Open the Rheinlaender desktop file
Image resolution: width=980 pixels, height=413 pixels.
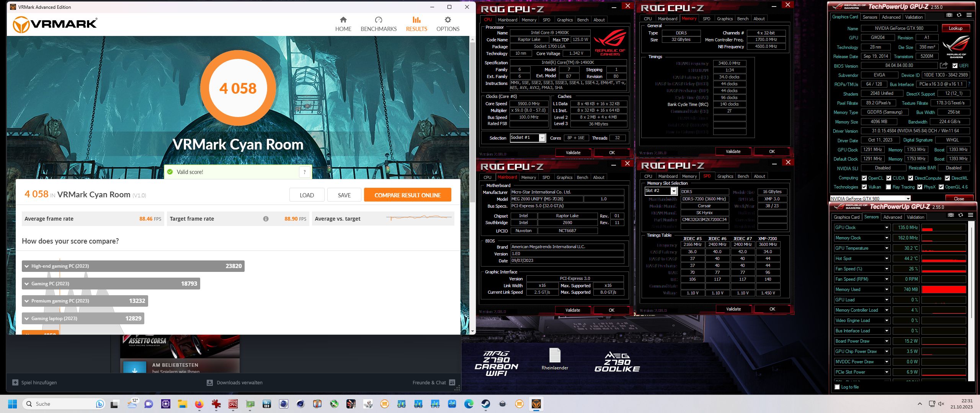[x=555, y=359]
